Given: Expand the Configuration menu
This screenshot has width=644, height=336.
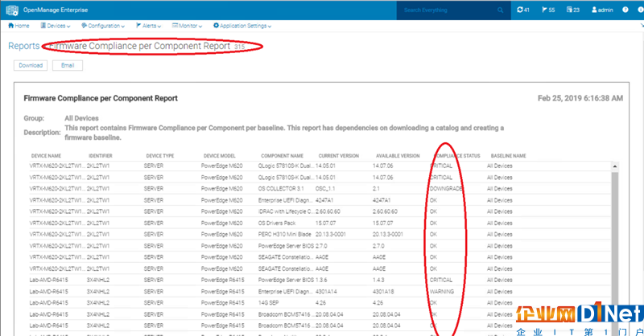Looking at the screenshot, I should point(103,26).
